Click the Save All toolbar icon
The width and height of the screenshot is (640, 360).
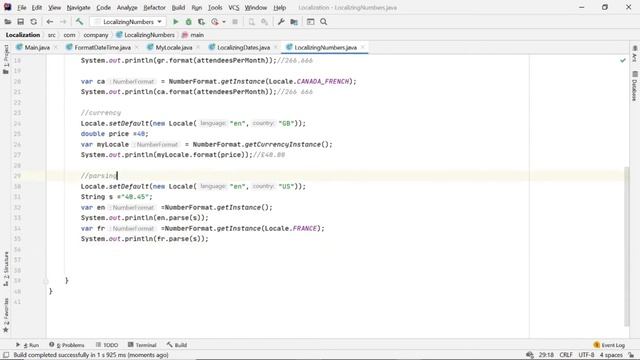[x=20, y=22]
